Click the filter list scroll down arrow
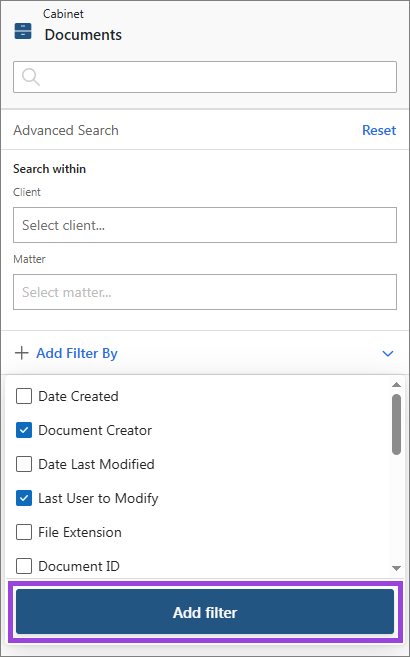 tap(396, 568)
